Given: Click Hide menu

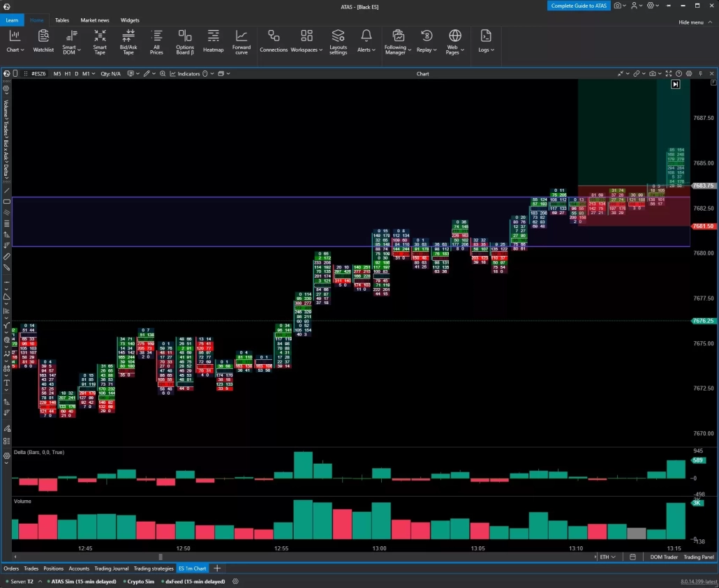Looking at the screenshot, I should [695, 22].
